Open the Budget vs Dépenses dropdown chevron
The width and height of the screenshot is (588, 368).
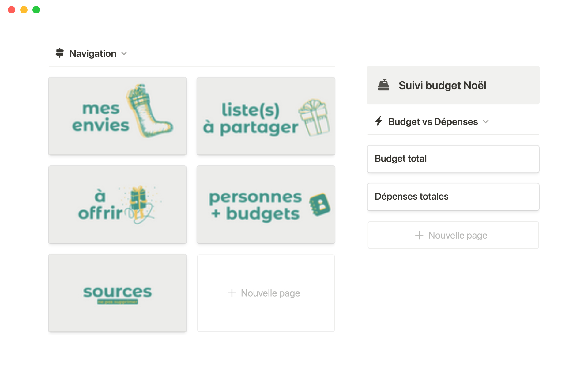(486, 121)
